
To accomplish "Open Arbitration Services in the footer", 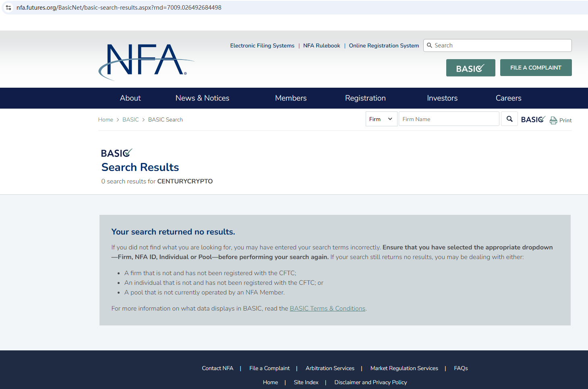I will pos(330,368).
